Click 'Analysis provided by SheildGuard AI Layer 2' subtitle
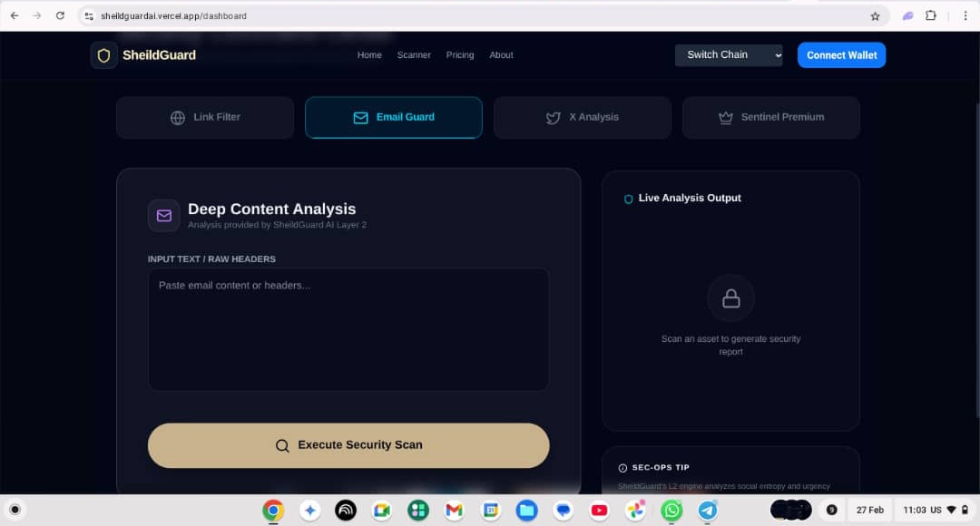 click(277, 225)
